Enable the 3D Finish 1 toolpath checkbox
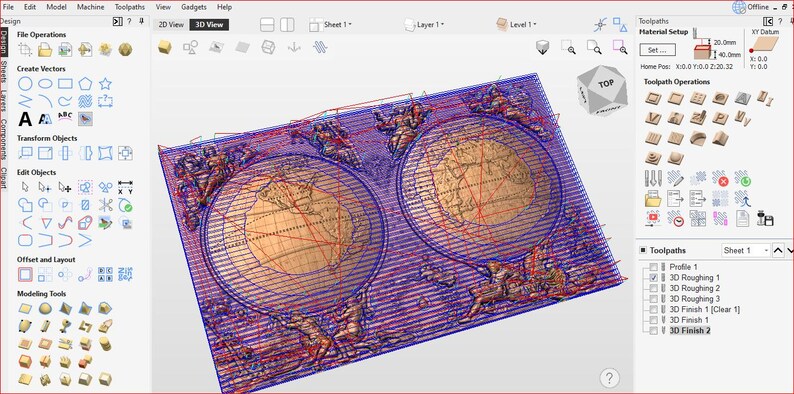794x394 pixels. pyautogui.click(x=654, y=320)
